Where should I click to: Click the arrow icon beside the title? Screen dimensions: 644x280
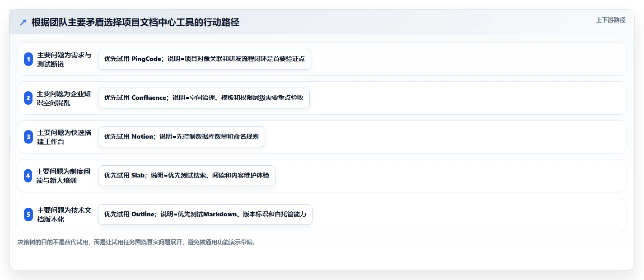23,23
